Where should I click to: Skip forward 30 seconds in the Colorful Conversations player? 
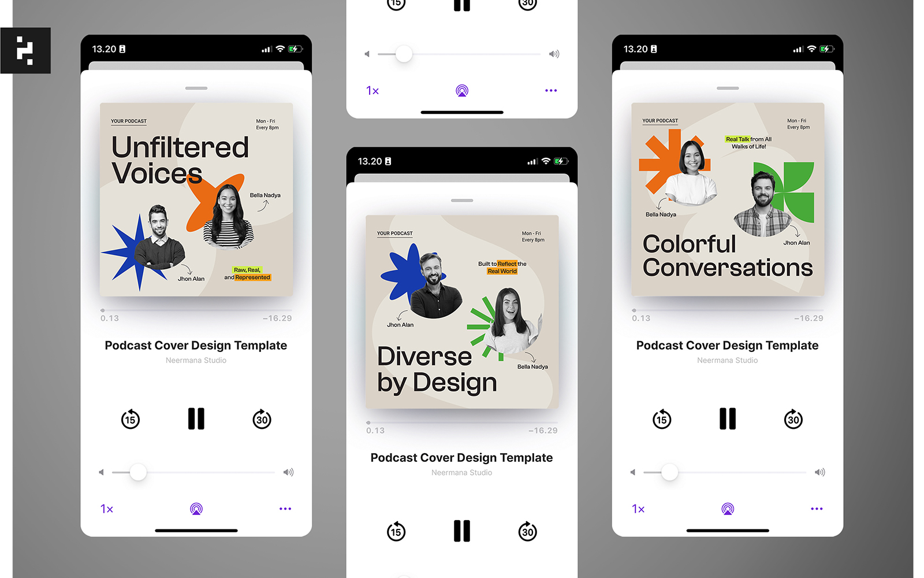[793, 419]
